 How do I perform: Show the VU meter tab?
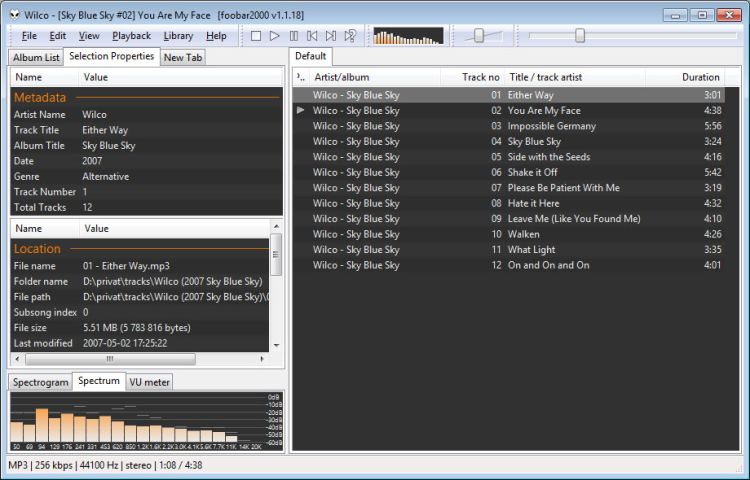150,382
